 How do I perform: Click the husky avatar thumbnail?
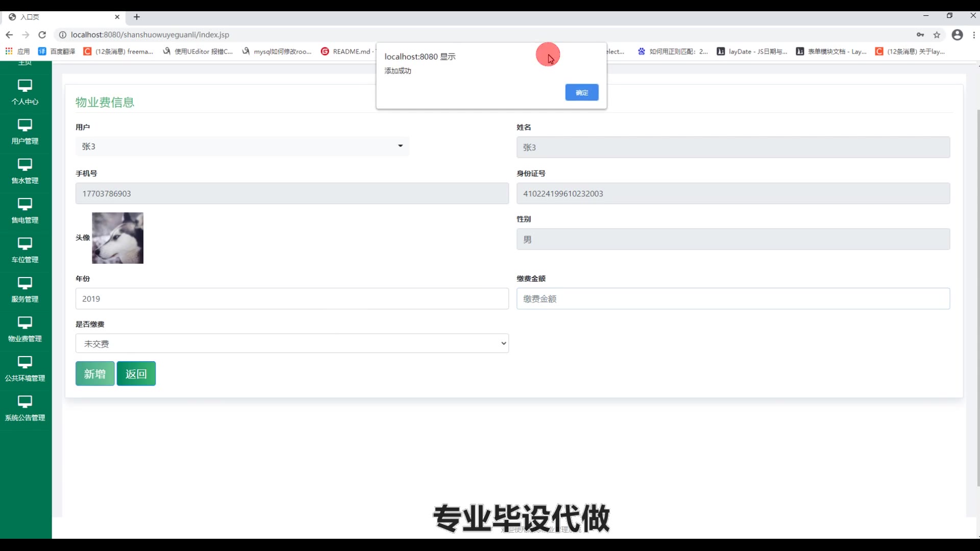[x=117, y=238]
